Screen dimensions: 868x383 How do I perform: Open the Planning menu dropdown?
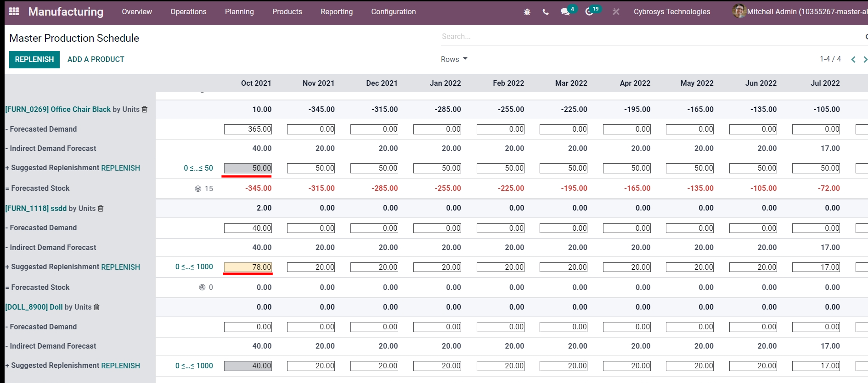(239, 12)
